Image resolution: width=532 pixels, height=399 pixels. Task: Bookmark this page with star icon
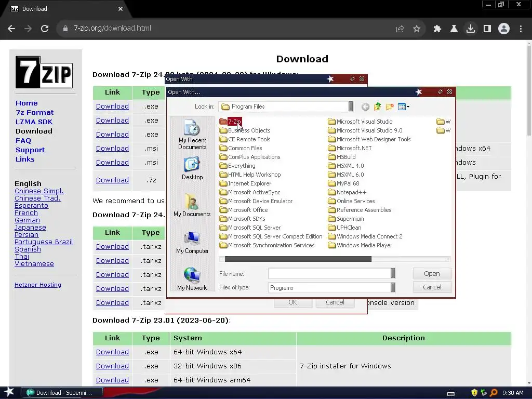coord(417,29)
